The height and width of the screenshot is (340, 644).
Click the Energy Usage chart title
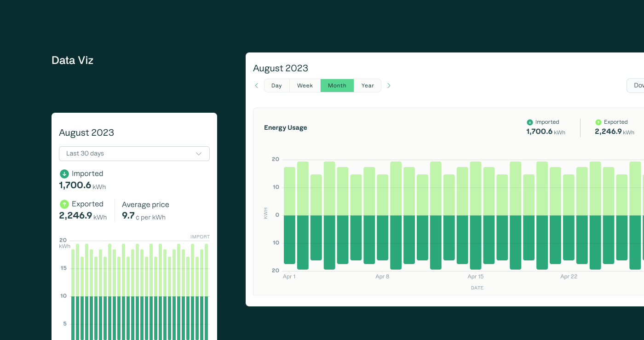pyautogui.click(x=285, y=127)
